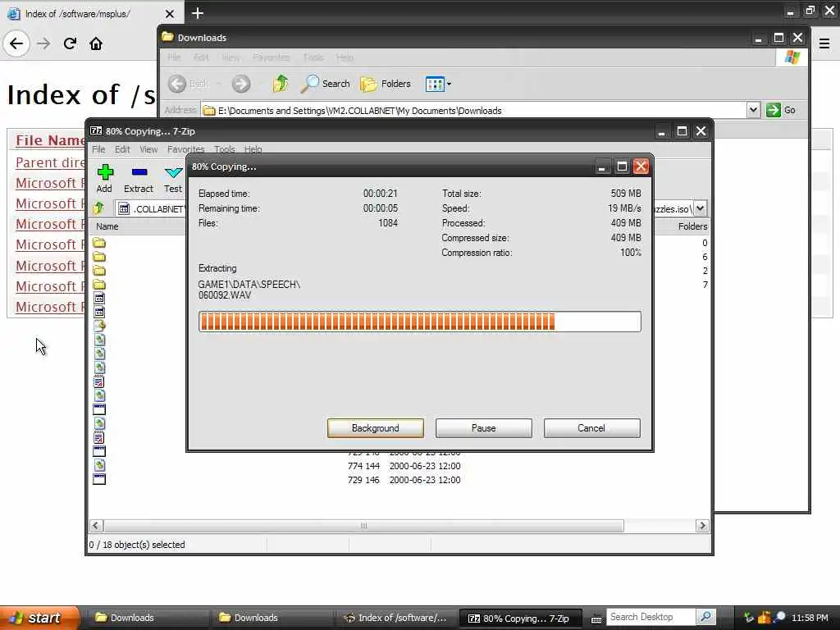Click 7-Zip horizontal scrollbar right arrow
This screenshot has width=840, height=630.
pos(702,526)
